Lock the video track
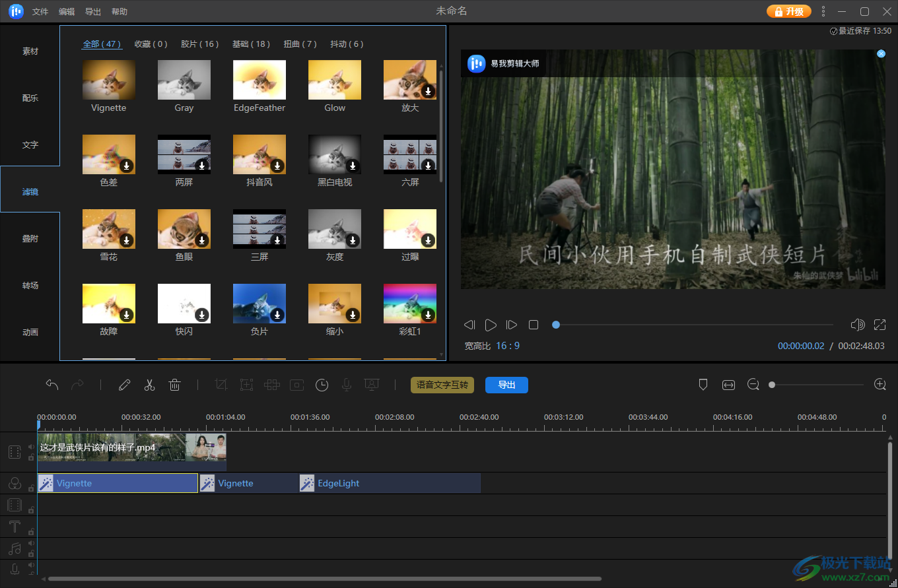 31,457
